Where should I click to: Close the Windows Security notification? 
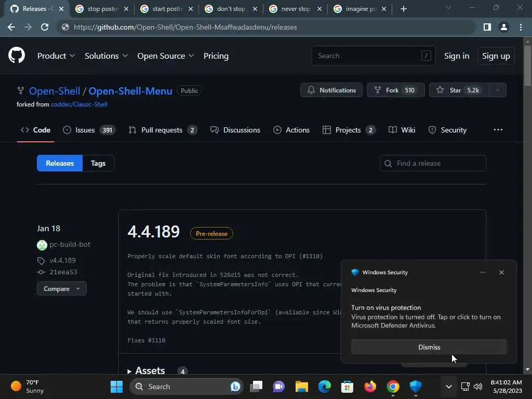501,272
